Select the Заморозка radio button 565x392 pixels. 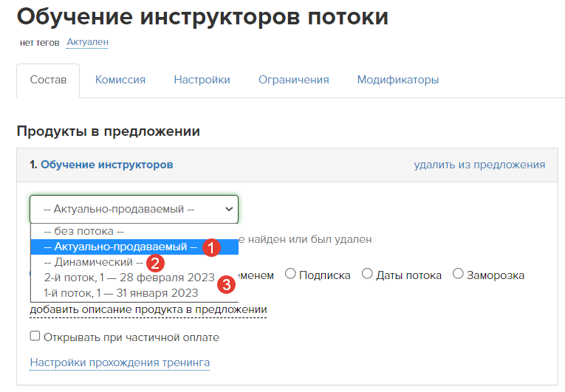(x=458, y=274)
